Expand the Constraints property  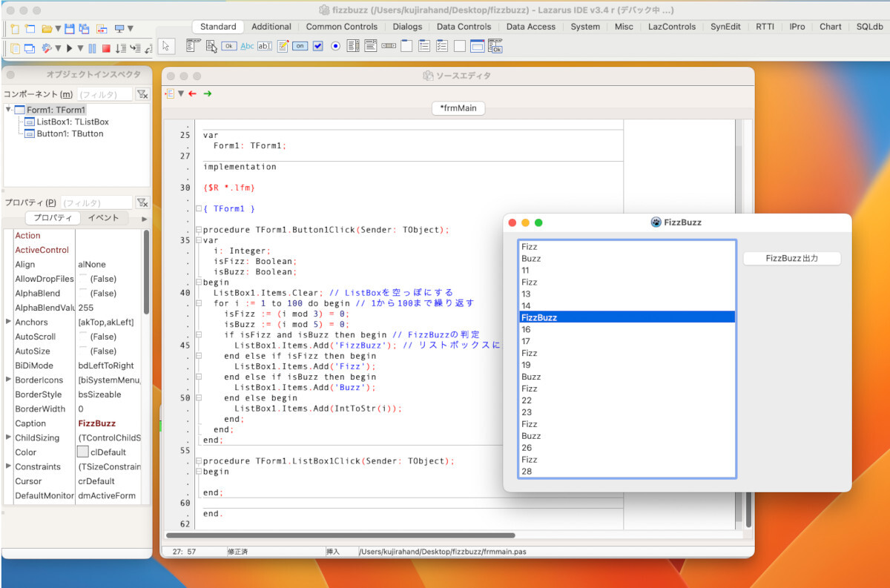click(9, 466)
